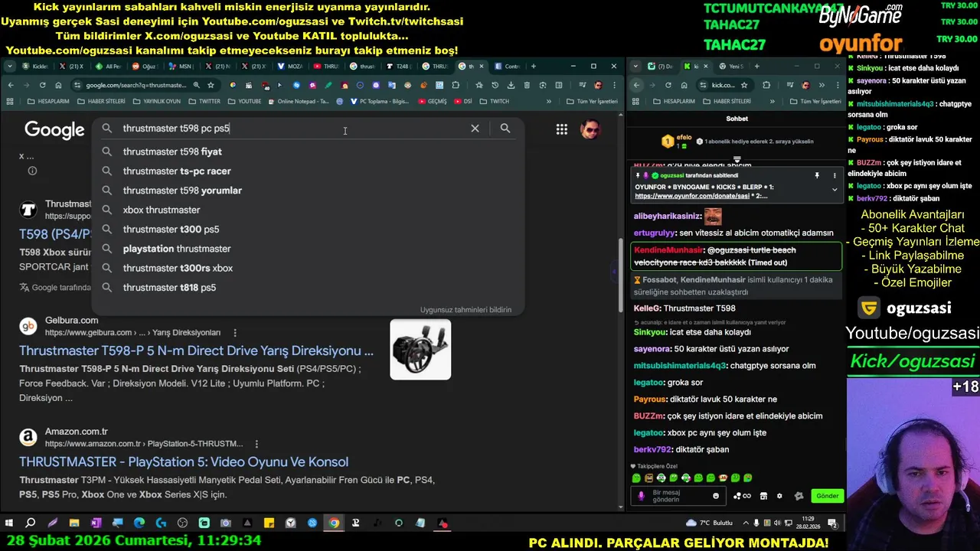Go back in the left browser
The image size is (980, 551).
tap(11, 85)
